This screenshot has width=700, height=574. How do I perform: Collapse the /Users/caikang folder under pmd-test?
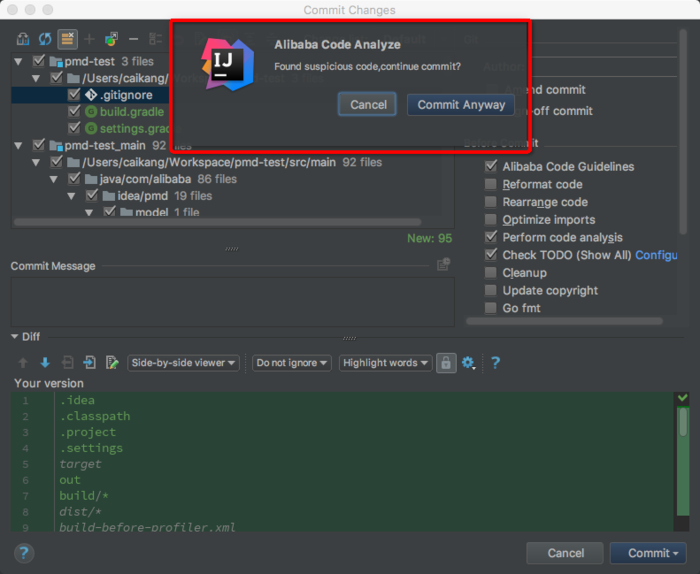click(36, 78)
